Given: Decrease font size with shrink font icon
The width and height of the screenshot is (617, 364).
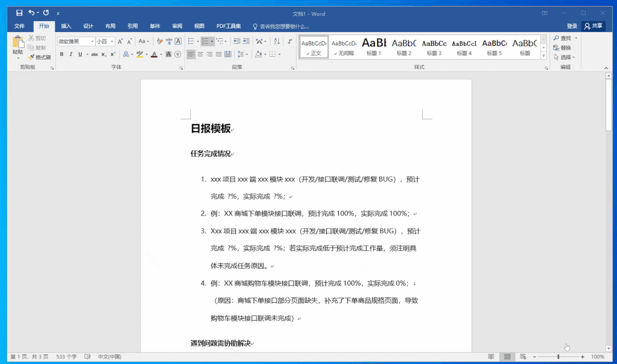Looking at the screenshot, I should pyautogui.click(x=130, y=41).
